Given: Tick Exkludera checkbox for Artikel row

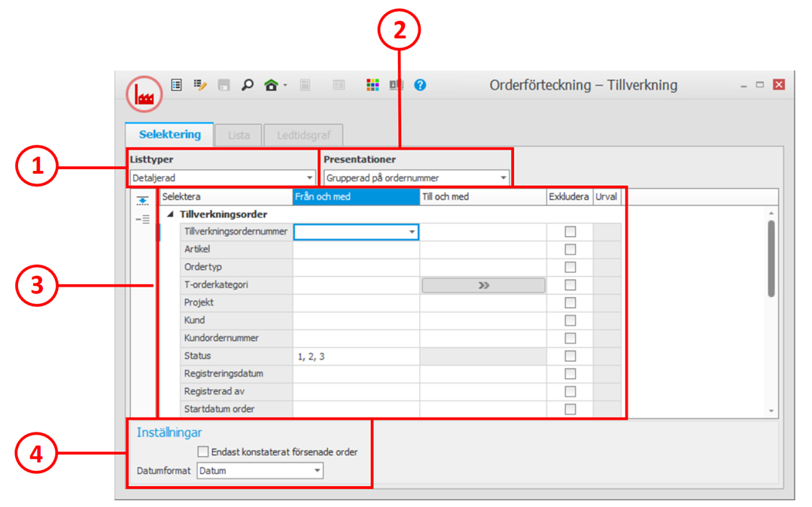Looking at the screenshot, I should point(570,250).
